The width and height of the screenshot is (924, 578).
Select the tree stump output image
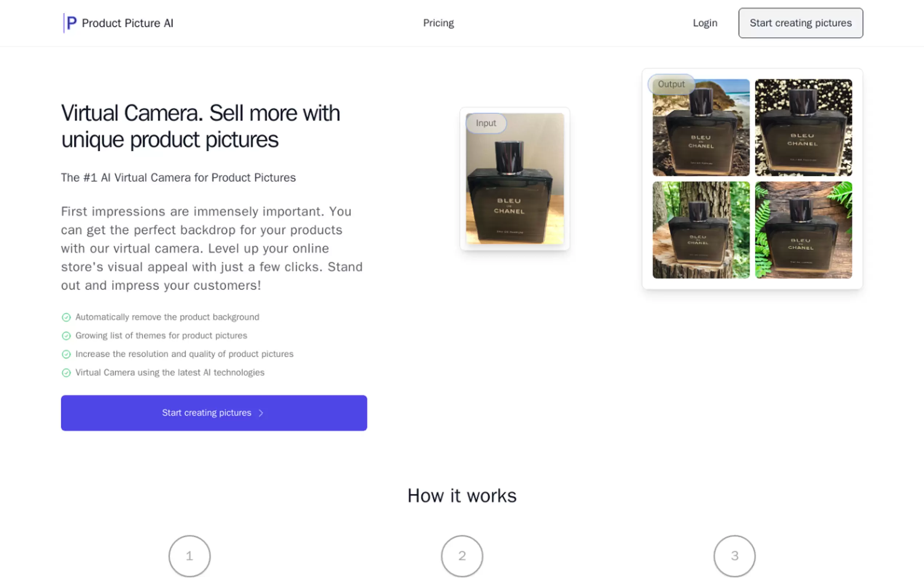pyautogui.click(x=701, y=230)
